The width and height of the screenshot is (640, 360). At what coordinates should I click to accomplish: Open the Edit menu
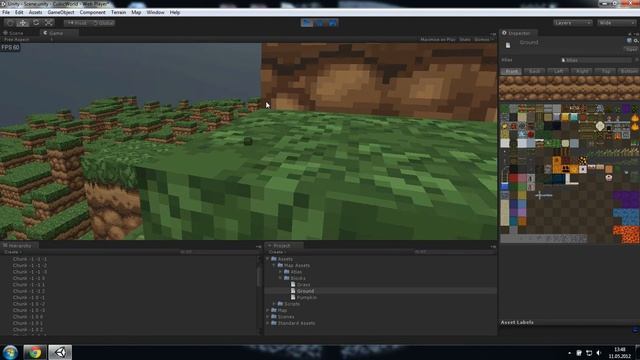pyautogui.click(x=19, y=12)
